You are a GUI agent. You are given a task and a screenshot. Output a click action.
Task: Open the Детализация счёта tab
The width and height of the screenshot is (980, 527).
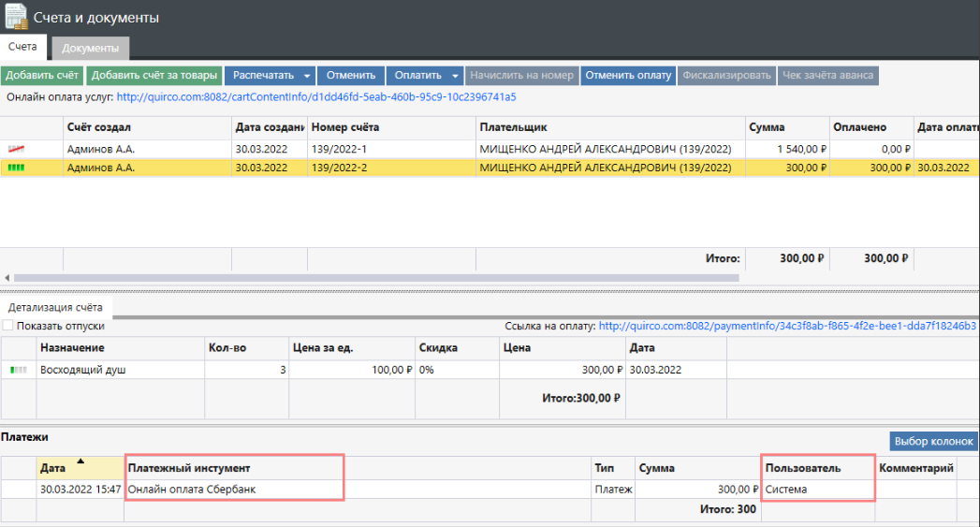(x=56, y=306)
